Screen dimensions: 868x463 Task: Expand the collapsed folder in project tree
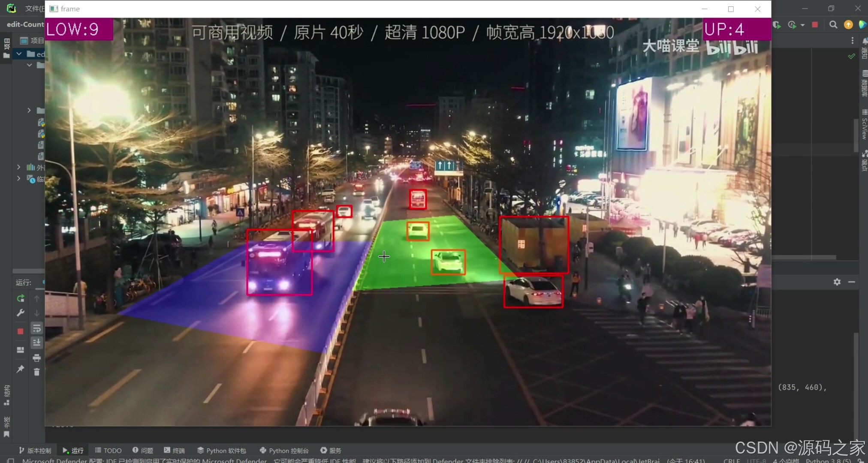pos(29,110)
